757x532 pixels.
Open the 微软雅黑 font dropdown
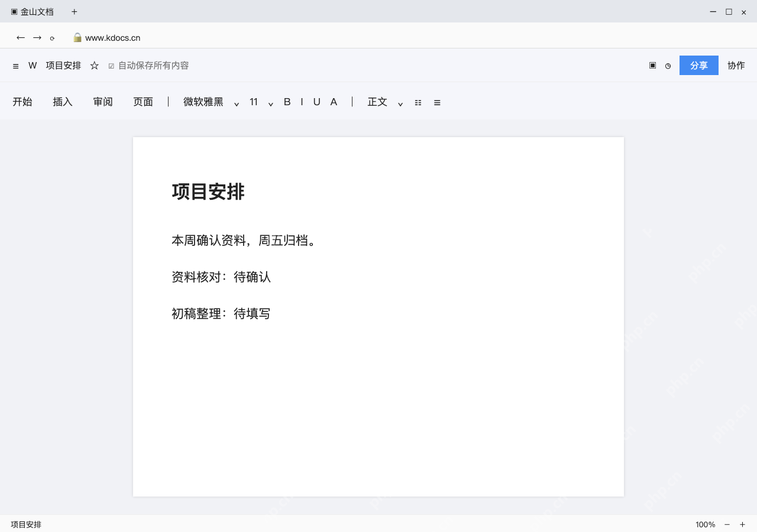point(211,102)
